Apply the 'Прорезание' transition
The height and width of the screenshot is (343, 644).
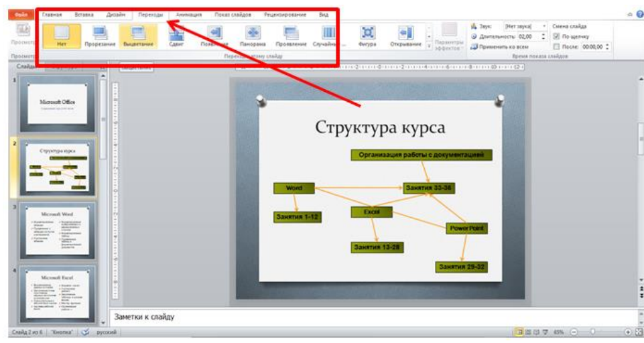click(x=100, y=36)
